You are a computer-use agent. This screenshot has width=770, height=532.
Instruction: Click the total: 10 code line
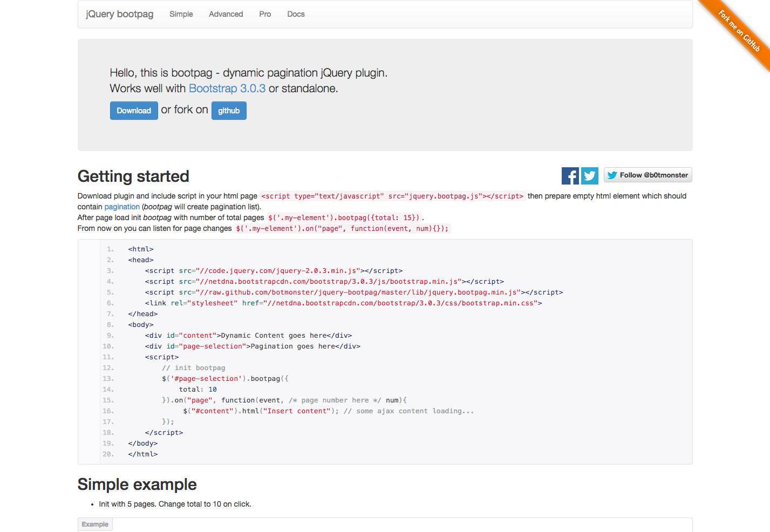198,390
